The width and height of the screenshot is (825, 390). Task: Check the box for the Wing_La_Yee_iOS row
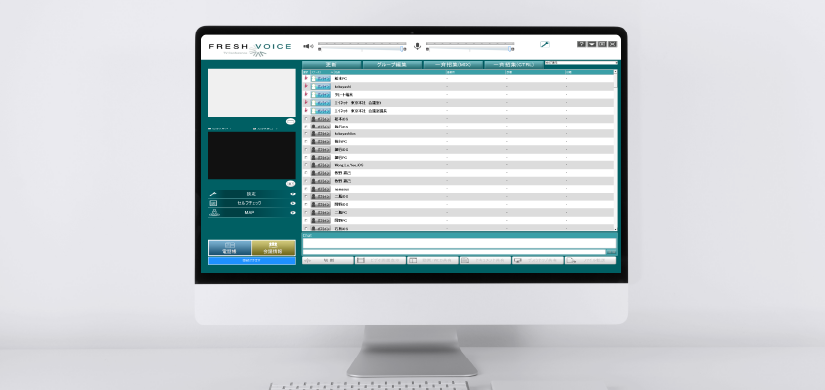[x=306, y=165]
